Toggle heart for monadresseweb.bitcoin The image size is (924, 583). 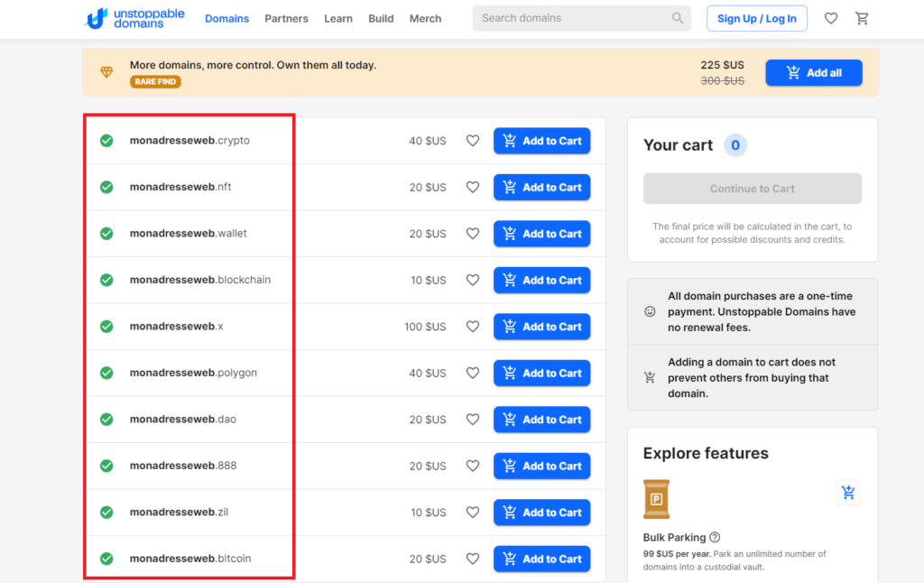[472, 559]
